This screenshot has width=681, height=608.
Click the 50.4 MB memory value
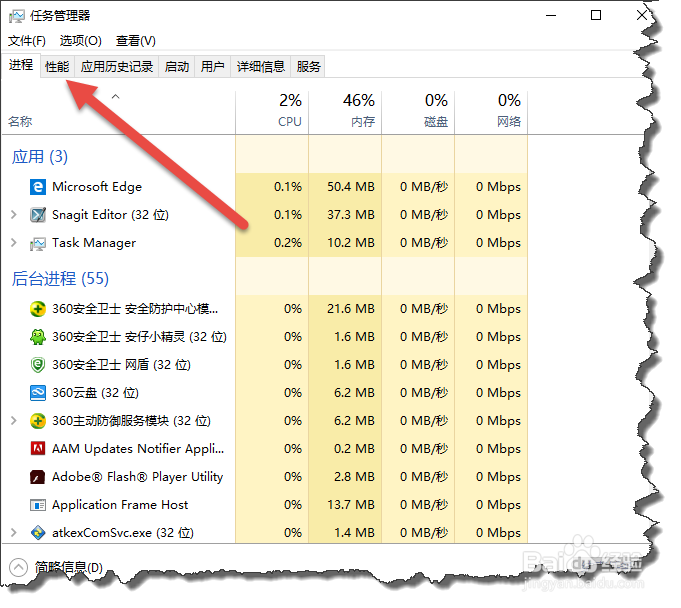351,187
